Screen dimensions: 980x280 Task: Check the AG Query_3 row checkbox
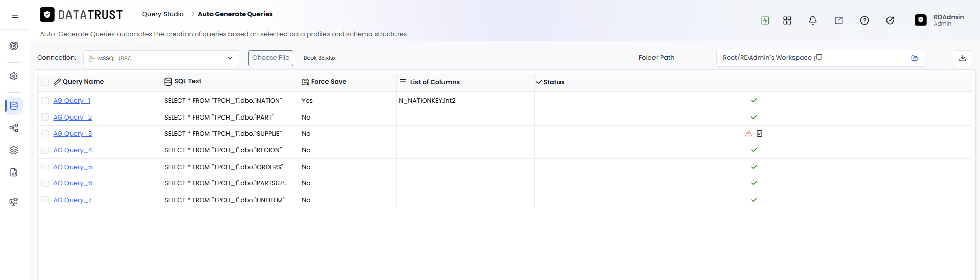click(45, 134)
